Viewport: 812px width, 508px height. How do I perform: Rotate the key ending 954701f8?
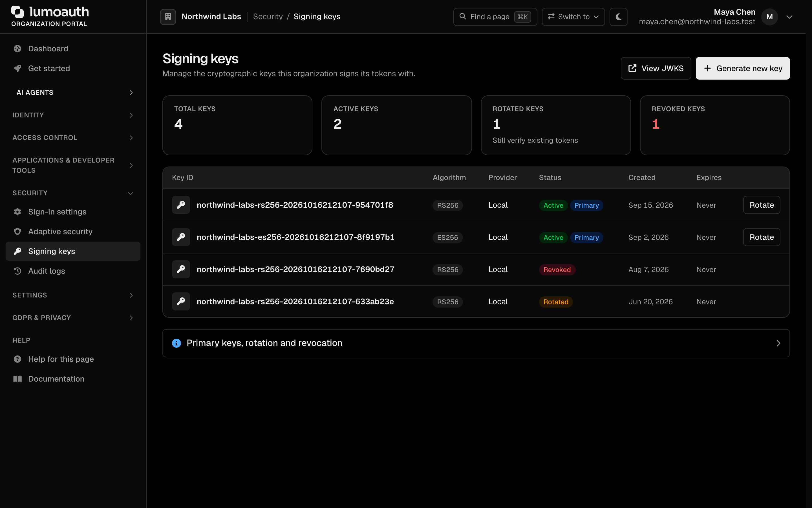tap(761, 205)
